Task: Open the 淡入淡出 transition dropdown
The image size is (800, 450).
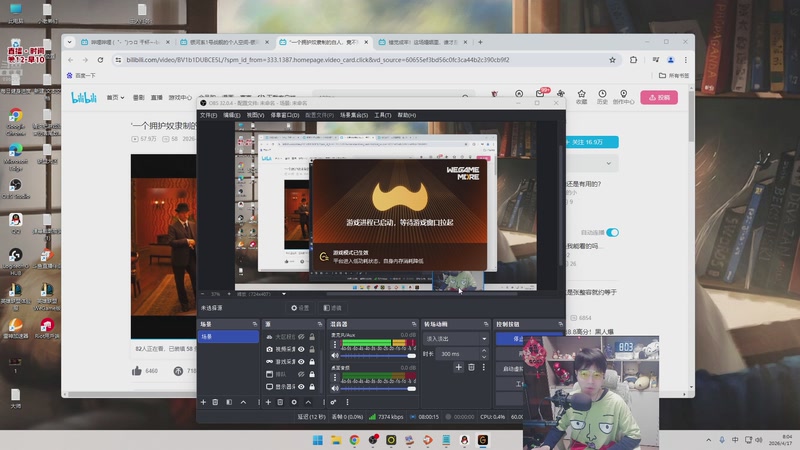Action: tap(456, 339)
